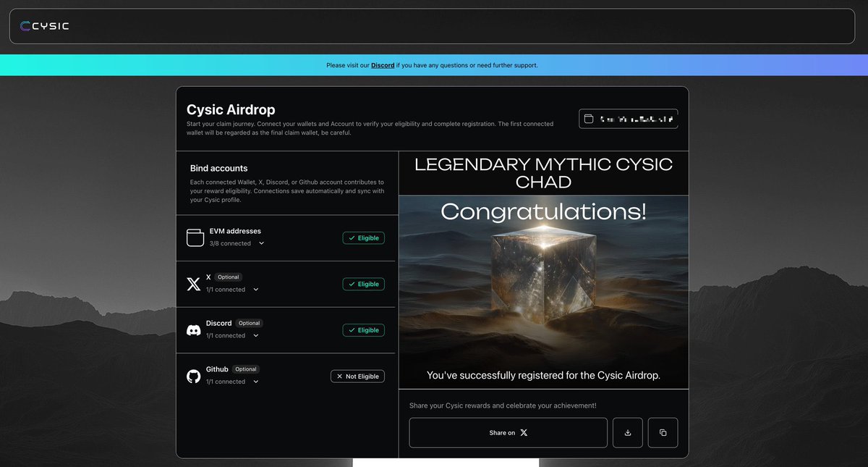Click the Optional tag next to Discord
868x467 pixels.
pyautogui.click(x=249, y=323)
